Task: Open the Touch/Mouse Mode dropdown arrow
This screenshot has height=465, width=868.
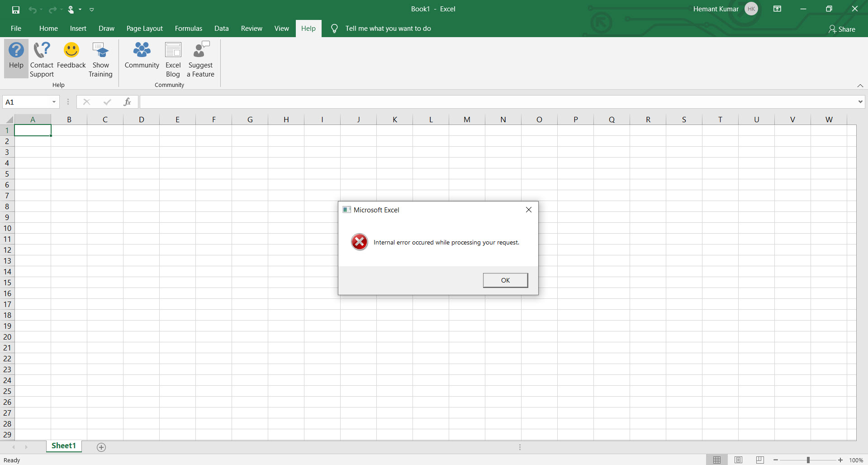Action: (x=80, y=10)
